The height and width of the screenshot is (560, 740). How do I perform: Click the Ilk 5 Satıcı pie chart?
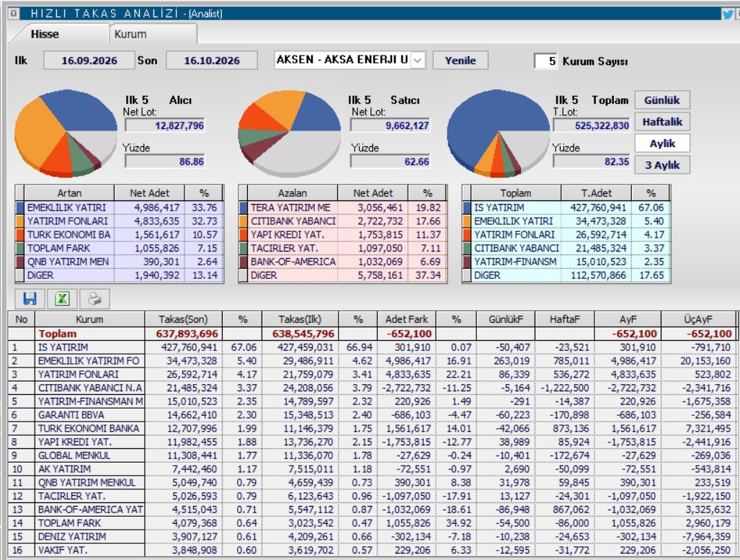[x=289, y=133]
